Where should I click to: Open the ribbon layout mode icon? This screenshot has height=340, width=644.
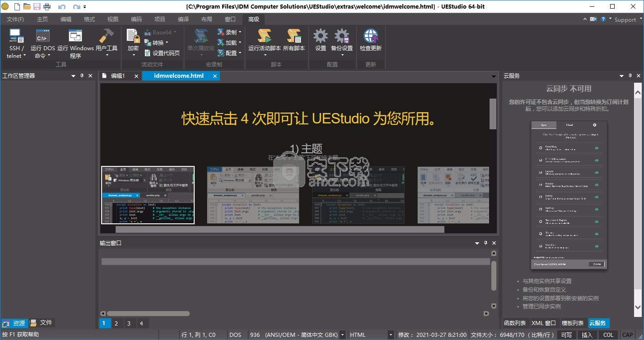tap(594, 19)
